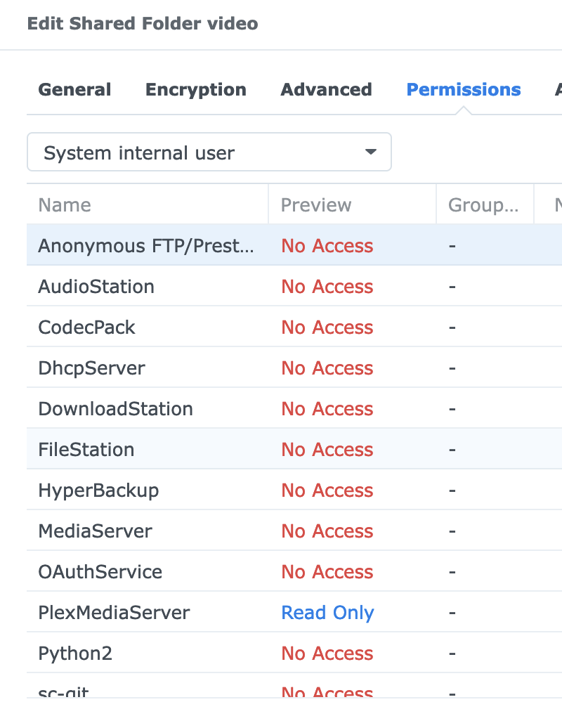
Task: Click No Access preview for HyperBackup
Action: point(327,490)
